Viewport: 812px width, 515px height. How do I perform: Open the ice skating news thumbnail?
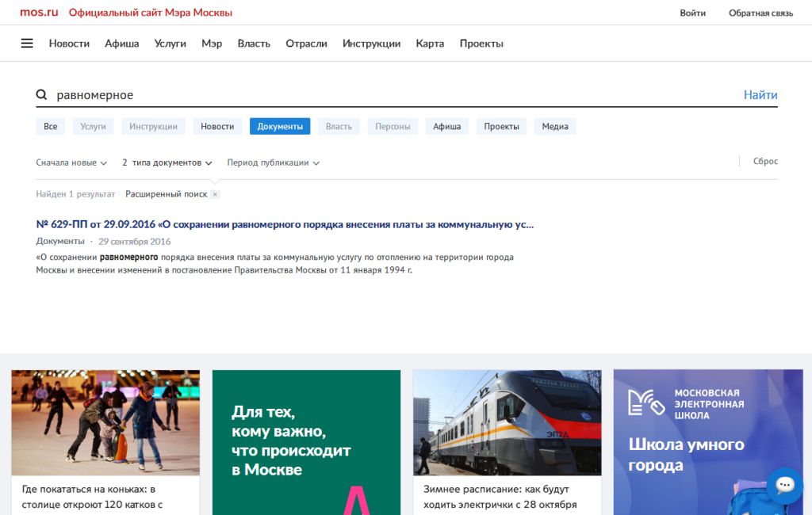pos(105,422)
